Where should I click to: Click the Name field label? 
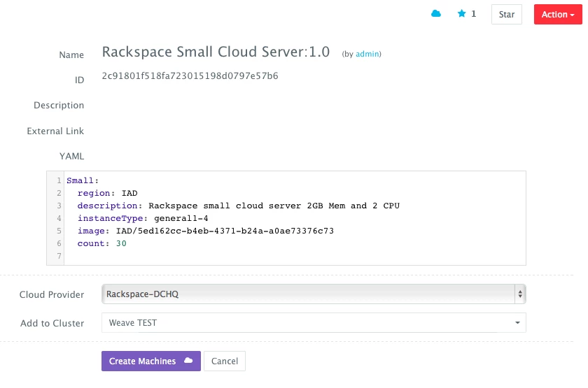point(71,55)
